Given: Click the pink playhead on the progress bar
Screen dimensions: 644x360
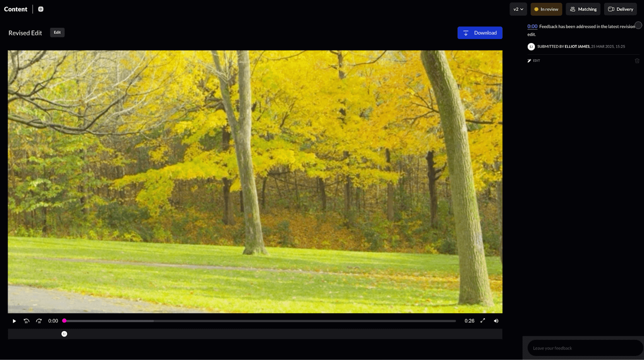Looking at the screenshot, I should click(64, 321).
